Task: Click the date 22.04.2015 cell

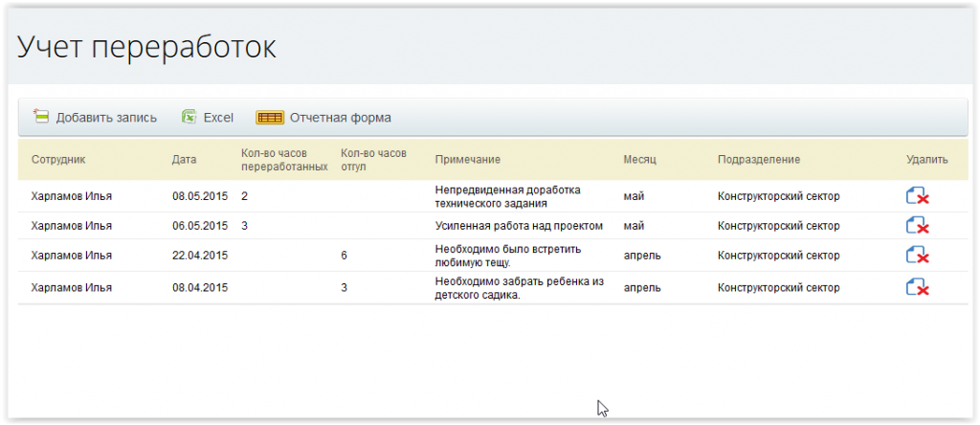Action: (x=199, y=256)
